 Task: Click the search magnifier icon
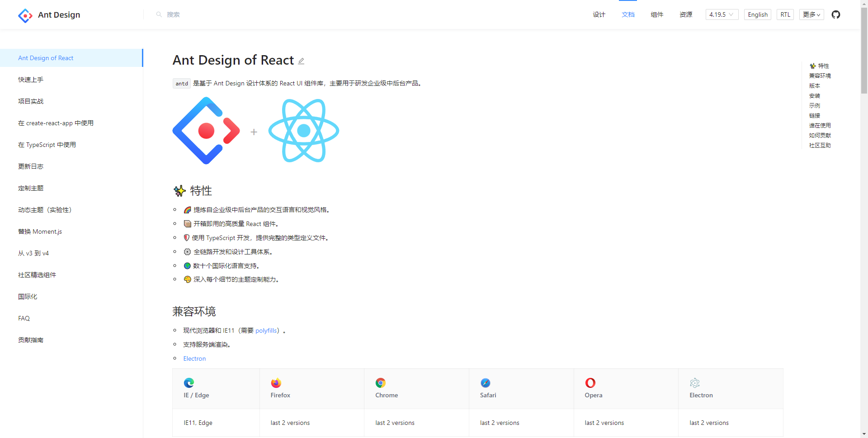(159, 14)
